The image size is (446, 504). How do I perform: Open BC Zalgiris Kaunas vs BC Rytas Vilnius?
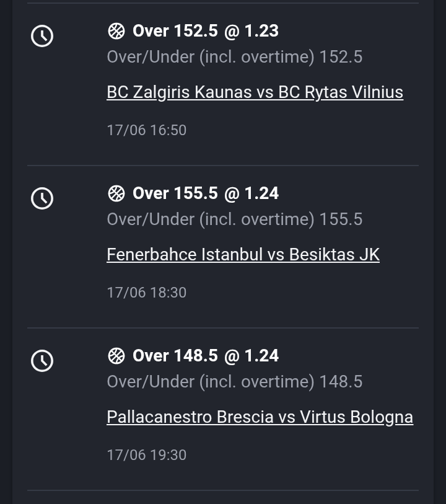coord(255,92)
